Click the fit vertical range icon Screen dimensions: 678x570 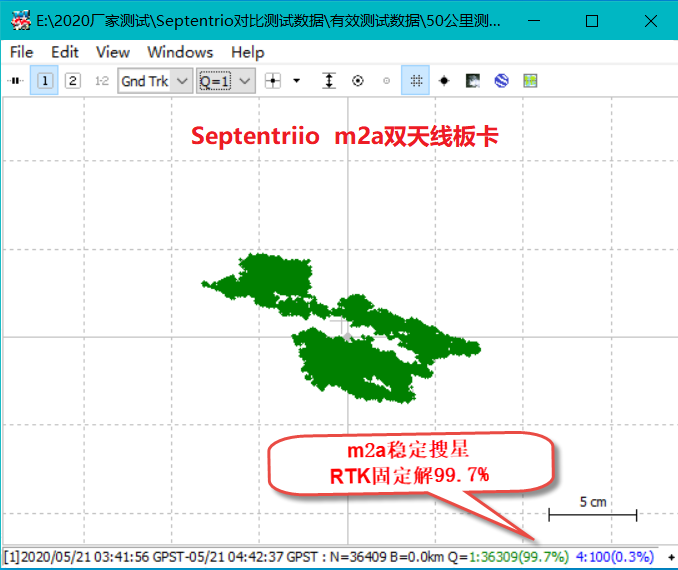pos(329,81)
